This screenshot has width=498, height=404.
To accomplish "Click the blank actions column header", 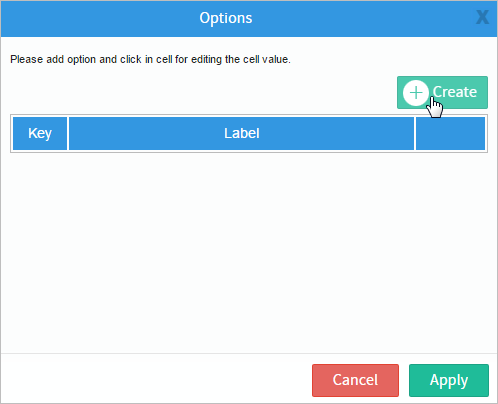I will coord(450,133).
